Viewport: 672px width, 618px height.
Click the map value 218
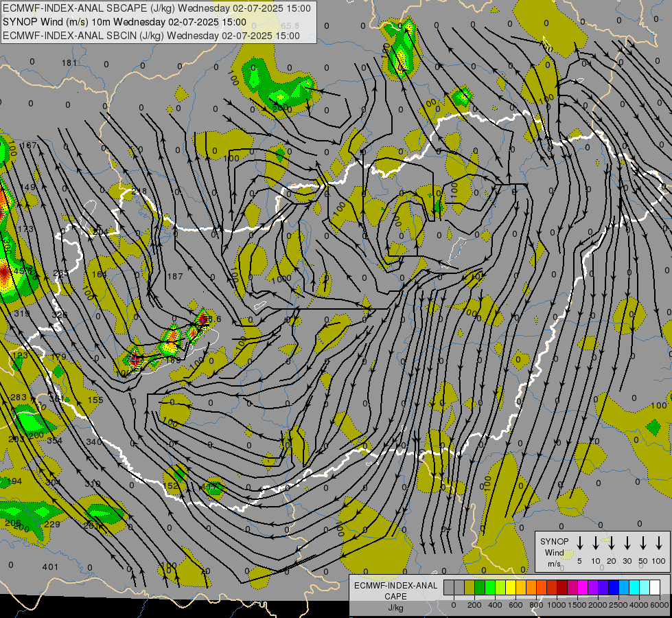coord(139,192)
